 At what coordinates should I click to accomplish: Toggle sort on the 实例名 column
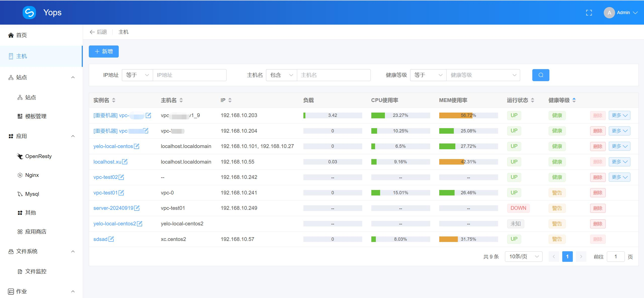(x=114, y=100)
